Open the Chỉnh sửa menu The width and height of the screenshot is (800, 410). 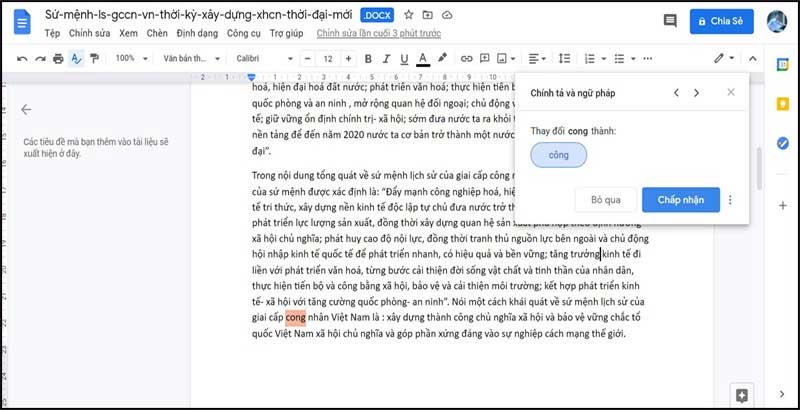(x=89, y=34)
